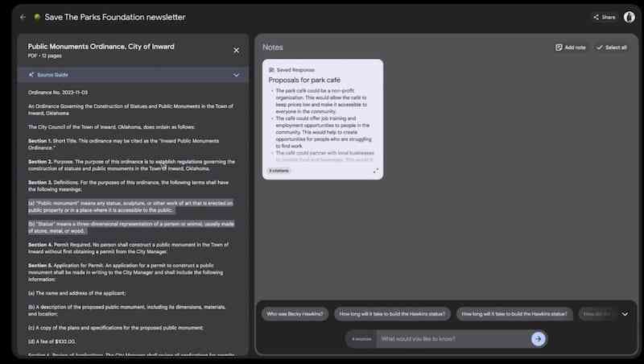
Task: Click highlighted Public monument definition text
Action: point(130,207)
